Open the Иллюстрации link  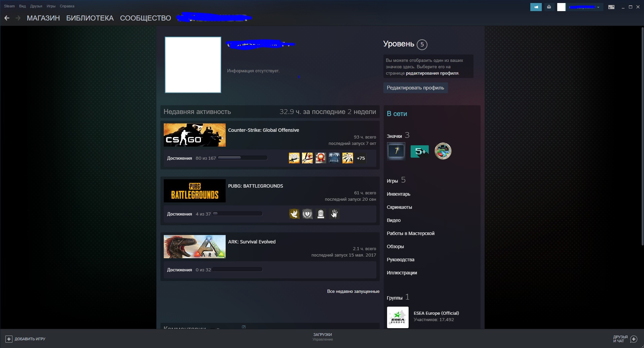[x=402, y=273]
